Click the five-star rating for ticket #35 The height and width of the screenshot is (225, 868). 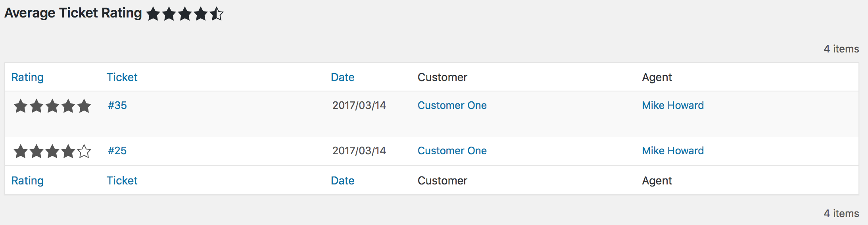(52, 106)
